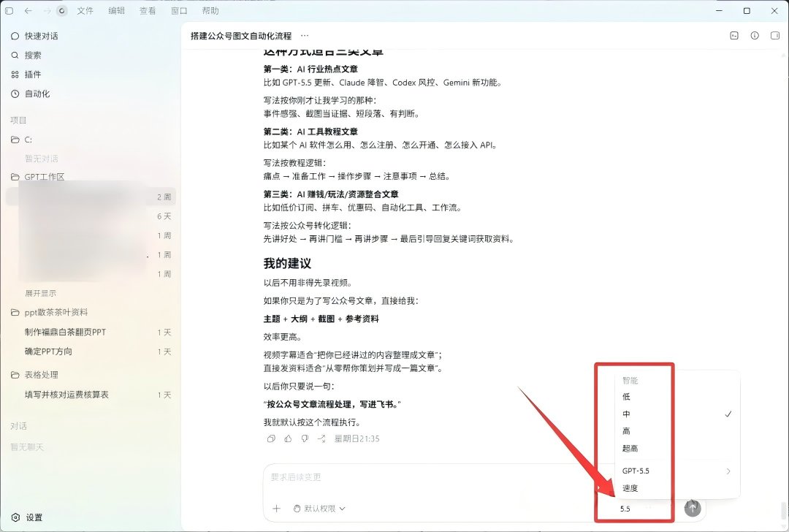Open the 默认权限 dropdown
Screen dimensions: 789x532
(x=319, y=509)
